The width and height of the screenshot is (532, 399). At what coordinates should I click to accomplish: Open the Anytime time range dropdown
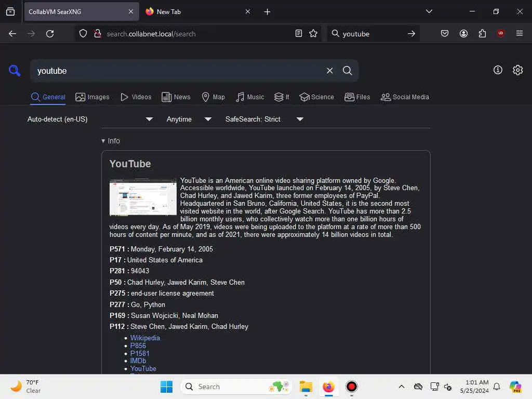(x=189, y=119)
